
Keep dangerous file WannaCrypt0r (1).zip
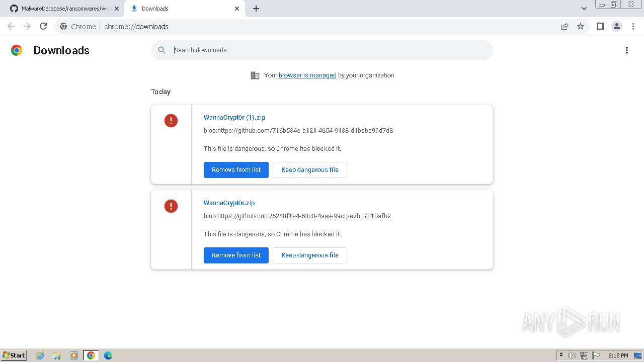coord(310,170)
